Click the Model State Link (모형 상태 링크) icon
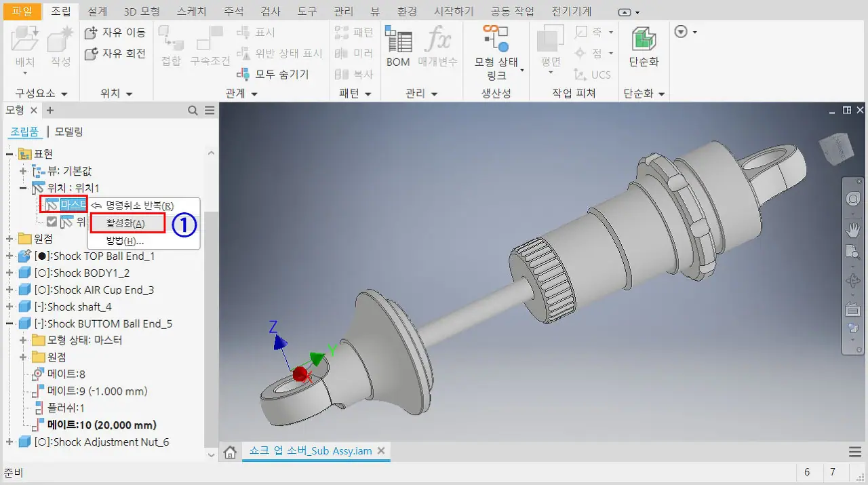 point(496,38)
